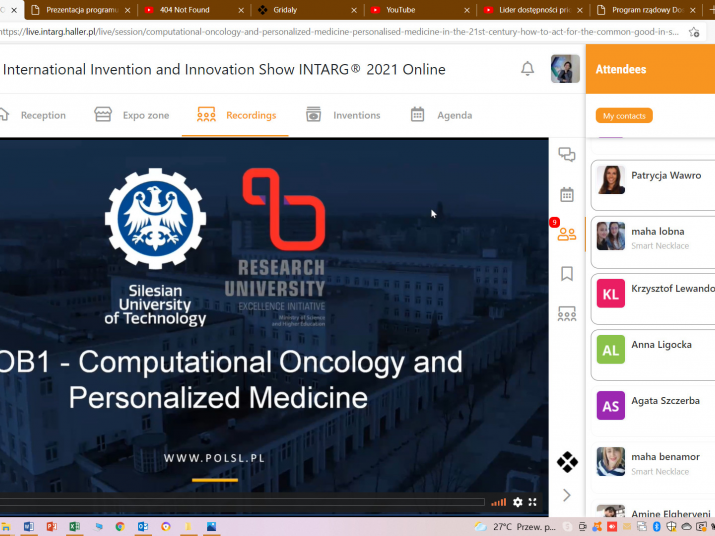Open the bookmark icon in the sidebar
The height and width of the screenshot is (536, 715).
coord(567,274)
